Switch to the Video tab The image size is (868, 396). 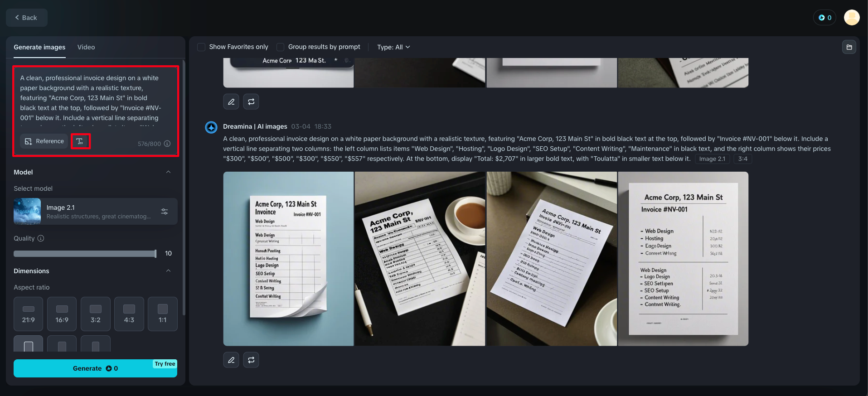pyautogui.click(x=86, y=47)
